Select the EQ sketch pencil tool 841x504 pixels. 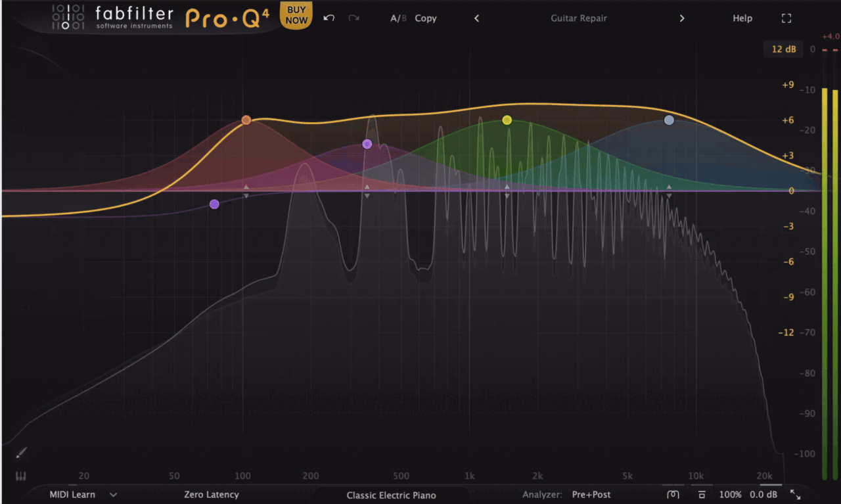click(x=21, y=453)
